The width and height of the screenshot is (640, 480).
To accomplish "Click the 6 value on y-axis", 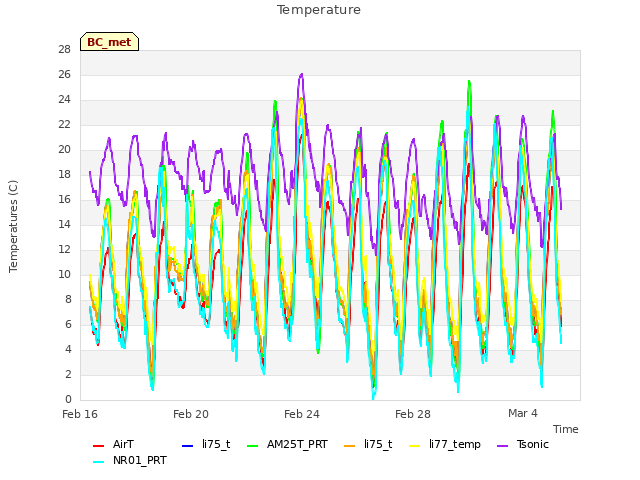I will click(x=68, y=324).
